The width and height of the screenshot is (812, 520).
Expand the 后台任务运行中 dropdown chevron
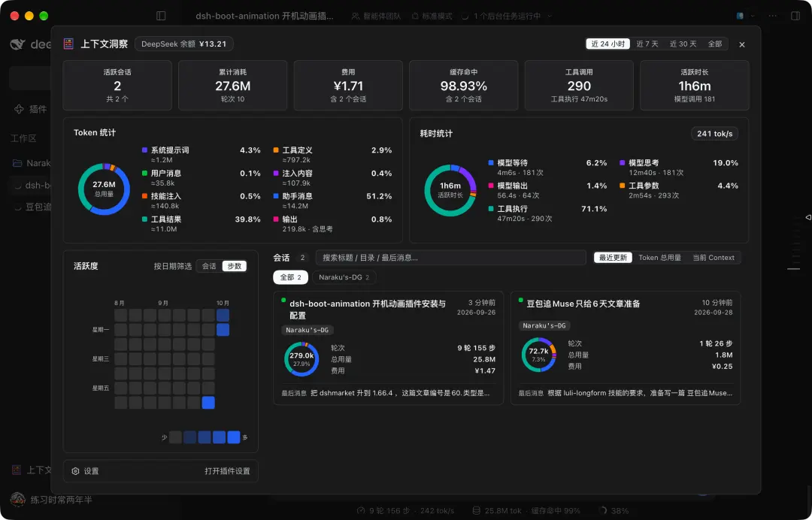(x=550, y=16)
